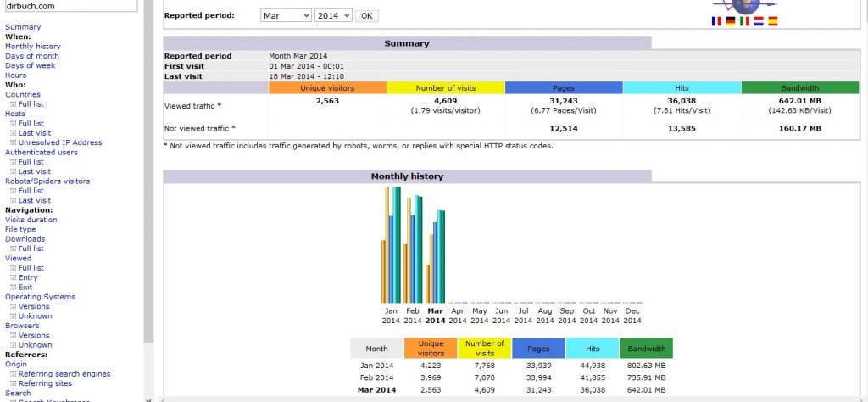Switch language via the Dutch flag
The height and width of the screenshot is (402, 868).
[759, 21]
